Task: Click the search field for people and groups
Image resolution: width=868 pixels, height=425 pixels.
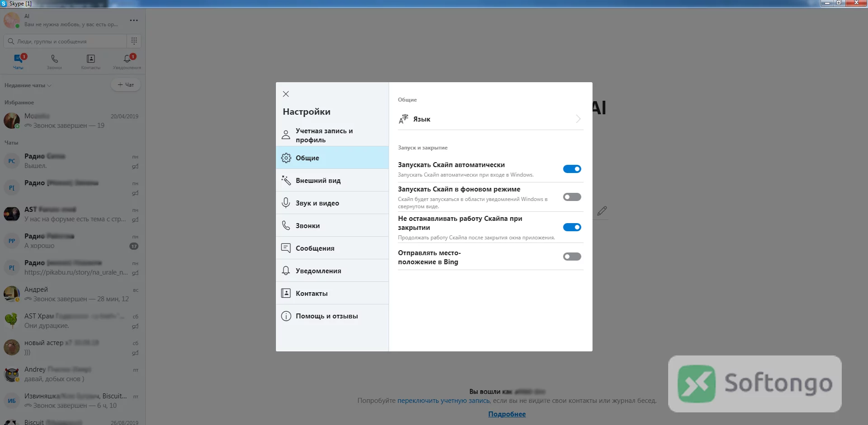Action: coord(65,41)
